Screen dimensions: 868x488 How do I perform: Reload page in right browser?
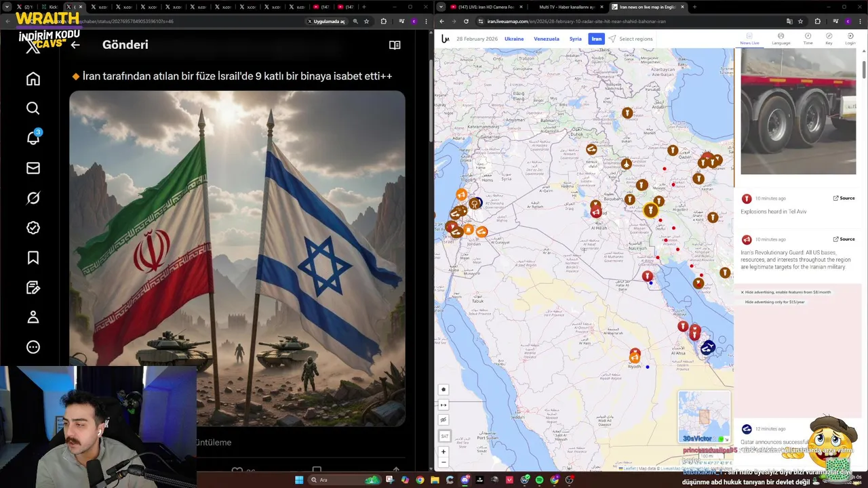pos(466,21)
